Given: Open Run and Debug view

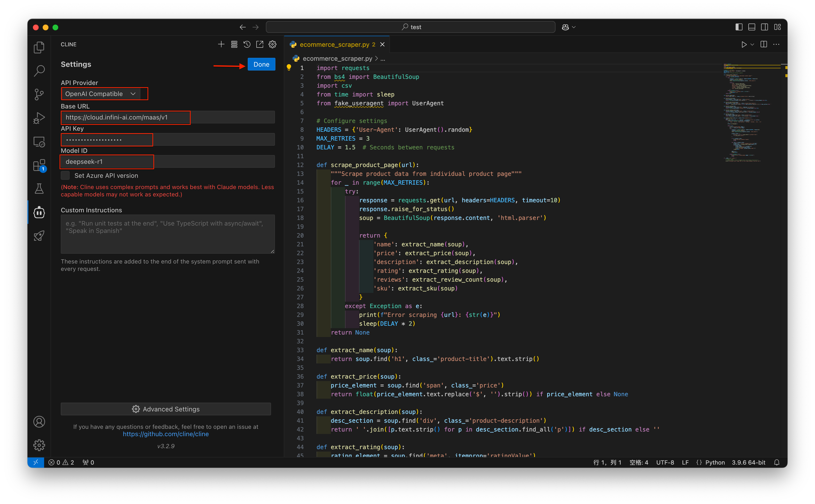Looking at the screenshot, I should [x=39, y=118].
